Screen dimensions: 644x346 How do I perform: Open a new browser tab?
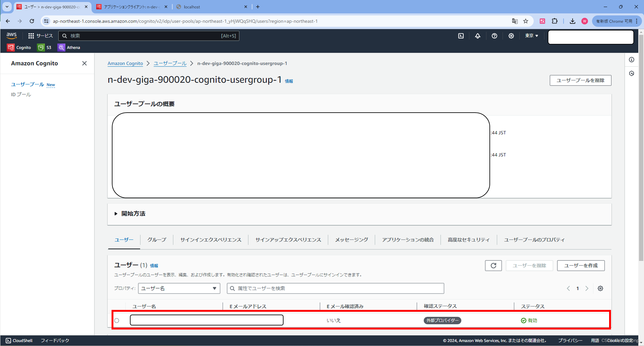pos(258,7)
